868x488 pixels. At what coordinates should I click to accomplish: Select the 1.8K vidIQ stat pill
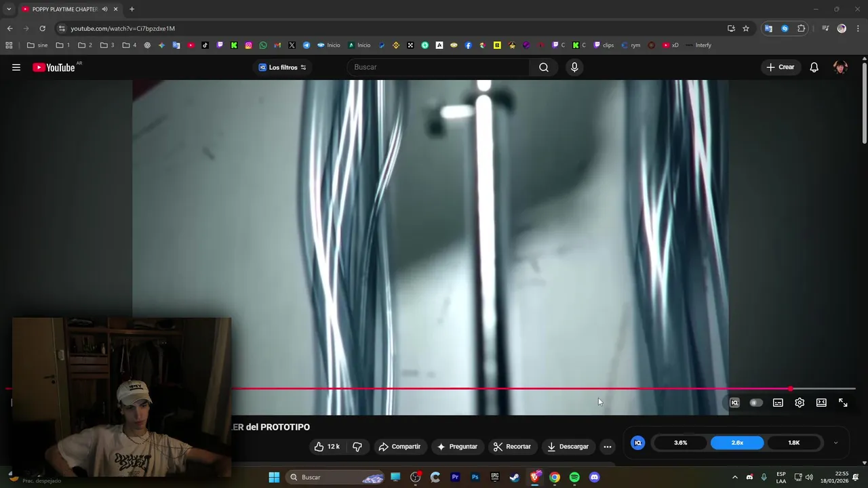pyautogui.click(x=794, y=443)
